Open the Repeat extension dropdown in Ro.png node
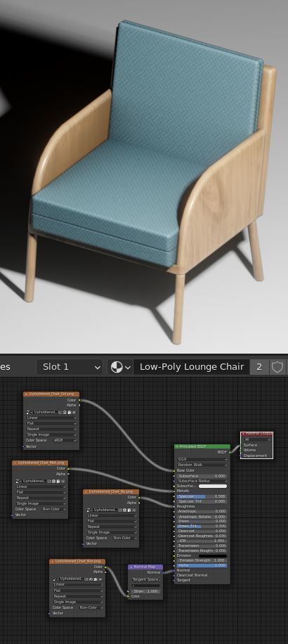Image resolution: width=288 pixels, height=644 pixels. pos(112,527)
